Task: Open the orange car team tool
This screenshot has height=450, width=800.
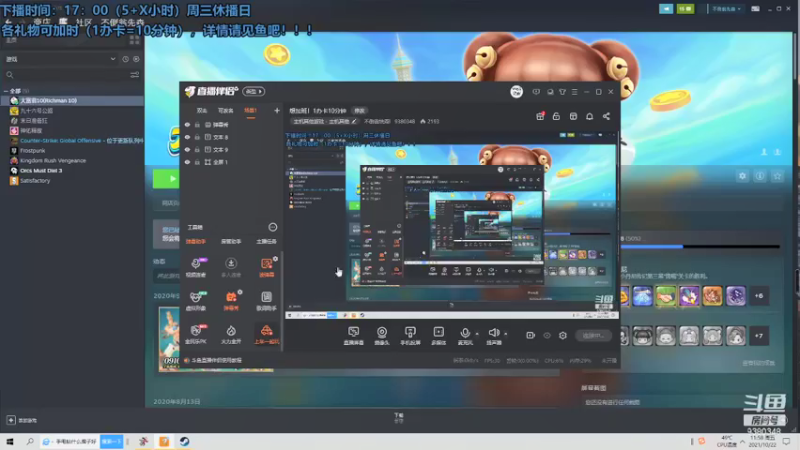Action: pos(266,334)
